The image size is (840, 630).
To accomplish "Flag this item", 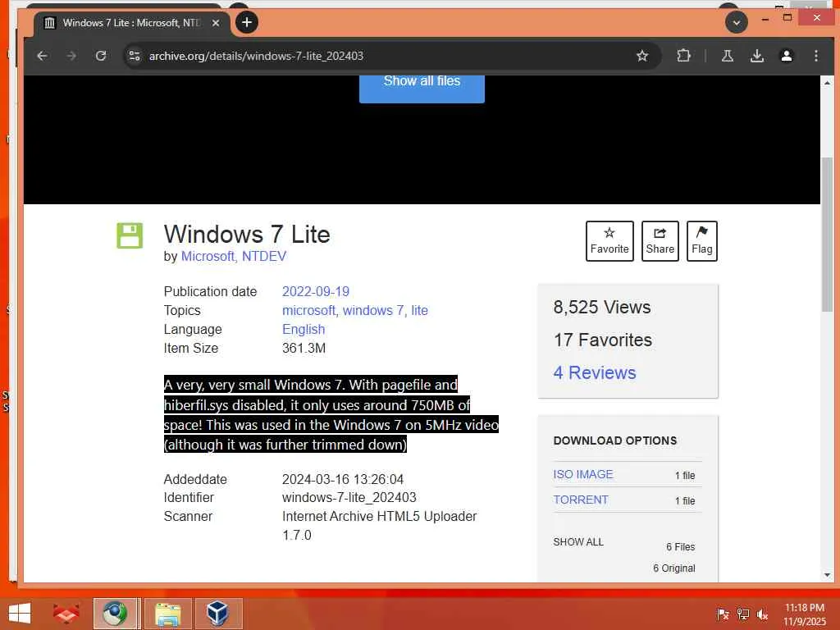I will [x=702, y=241].
